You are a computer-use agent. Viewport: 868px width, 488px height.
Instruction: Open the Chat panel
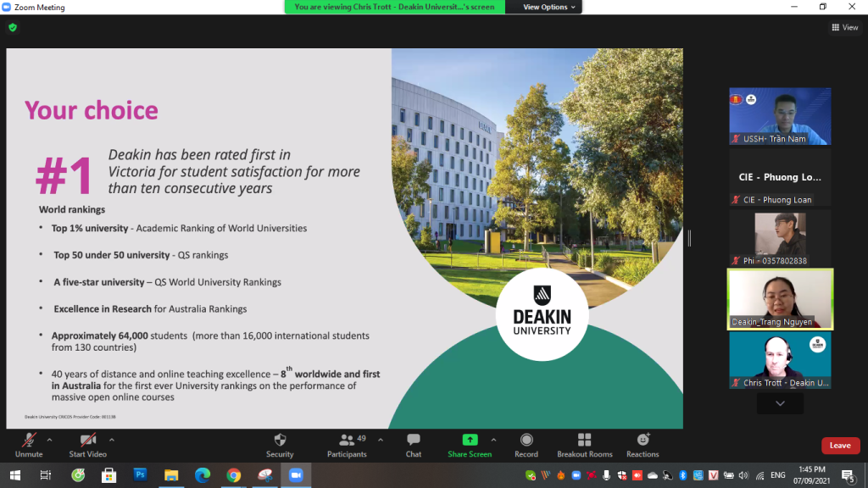(414, 446)
